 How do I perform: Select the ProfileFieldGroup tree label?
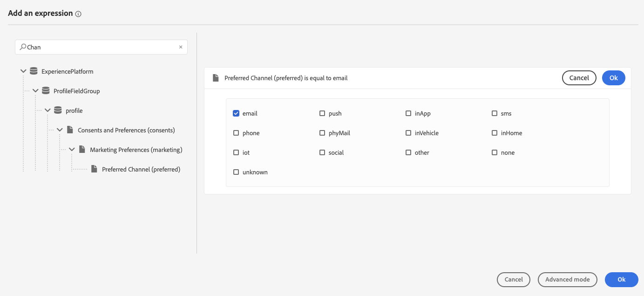[77, 91]
